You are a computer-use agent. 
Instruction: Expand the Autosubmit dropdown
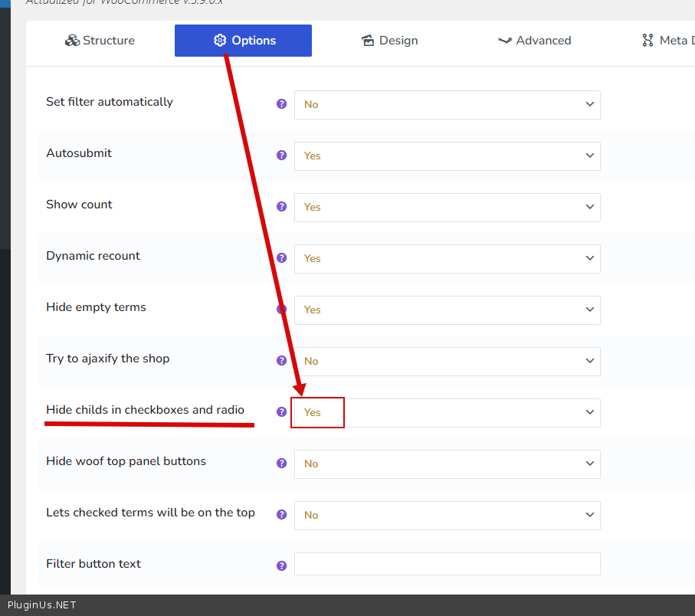click(x=447, y=156)
